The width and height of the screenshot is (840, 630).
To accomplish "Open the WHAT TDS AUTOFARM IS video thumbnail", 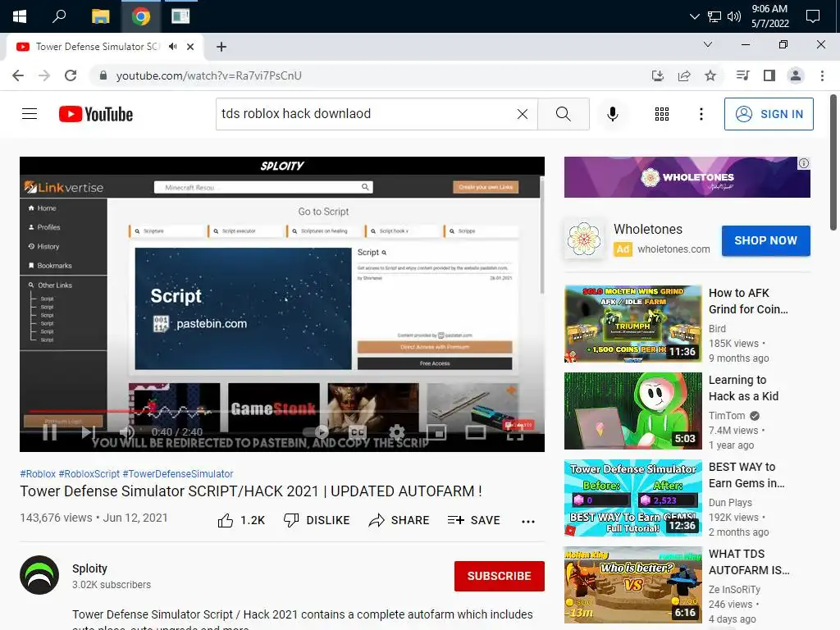I will tap(632, 585).
